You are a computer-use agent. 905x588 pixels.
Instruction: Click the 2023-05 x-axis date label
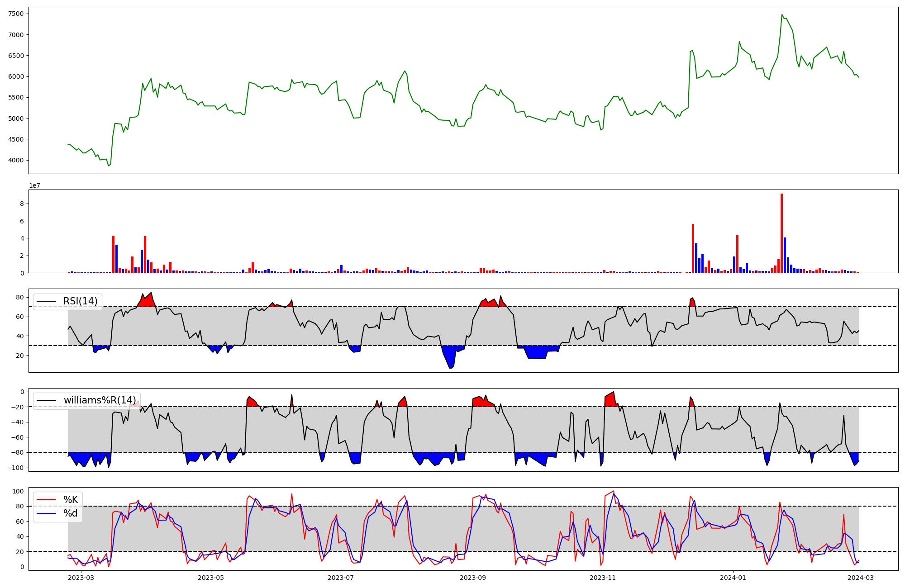[211, 577]
